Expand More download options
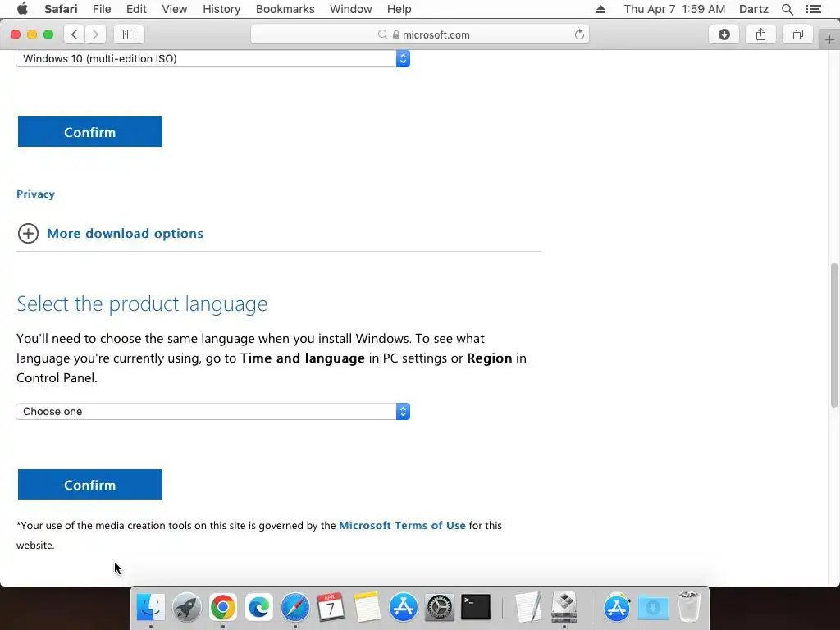The height and width of the screenshot is (630, 840). pyautogui.click(x=111, y=234)
